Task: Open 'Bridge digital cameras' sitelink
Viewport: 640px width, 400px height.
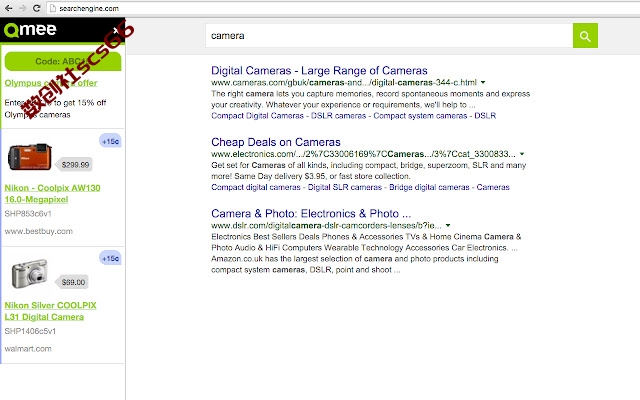Action: click(x=429, y=187)
